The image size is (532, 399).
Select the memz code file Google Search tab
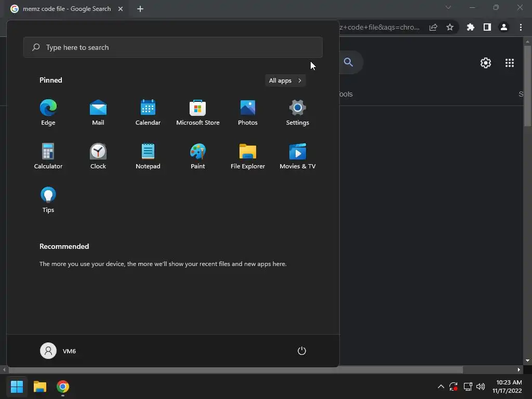[x=66, y=9]
